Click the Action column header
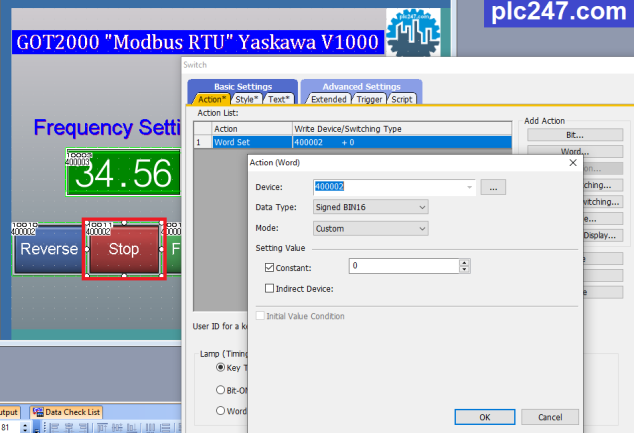Screen dimensions: 634x433 [x=252, y=129]
